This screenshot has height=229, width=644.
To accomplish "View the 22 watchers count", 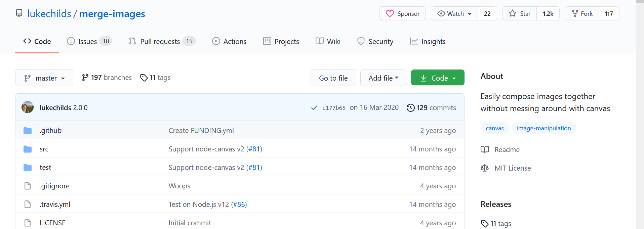I will [x=487, y=13].
